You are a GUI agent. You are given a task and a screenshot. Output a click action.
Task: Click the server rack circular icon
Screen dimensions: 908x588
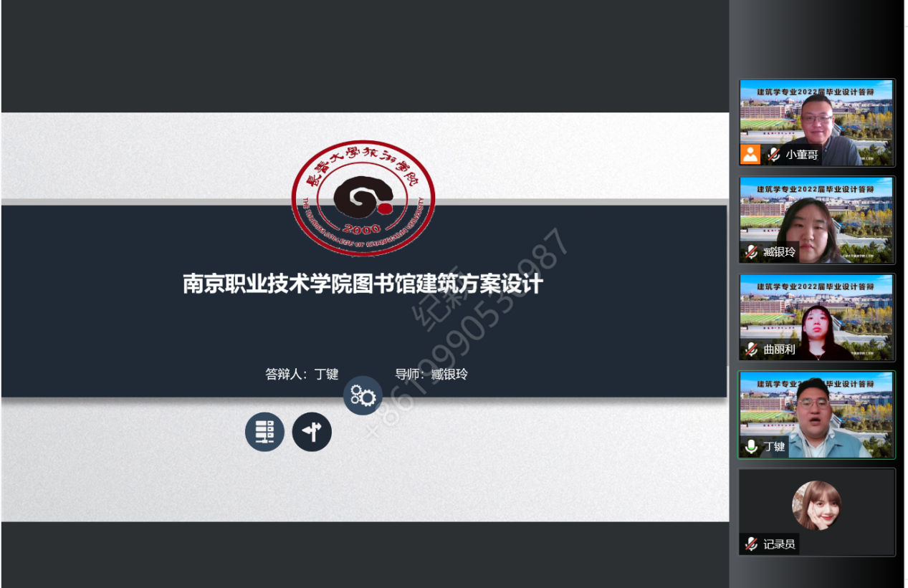pyautogui.click(x=265, y=432)
